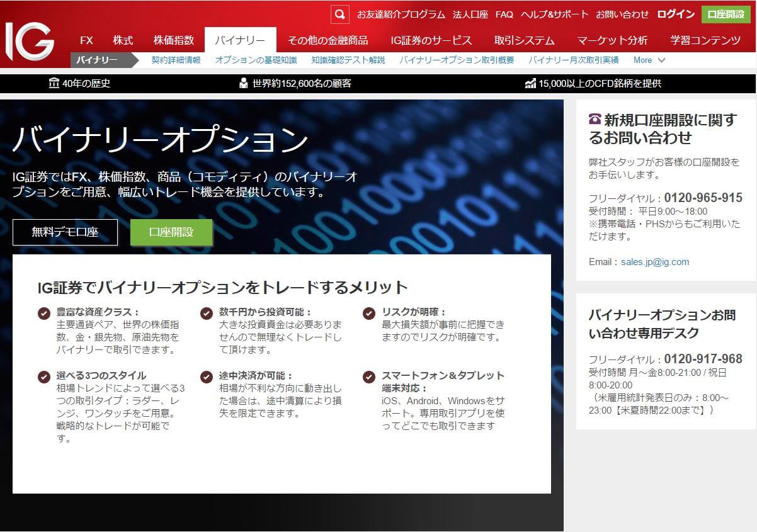Click the checkmark icon beside 数千円から投資可能
The width and height of the screenshot is (757, 532).
(x=207, y=313)
